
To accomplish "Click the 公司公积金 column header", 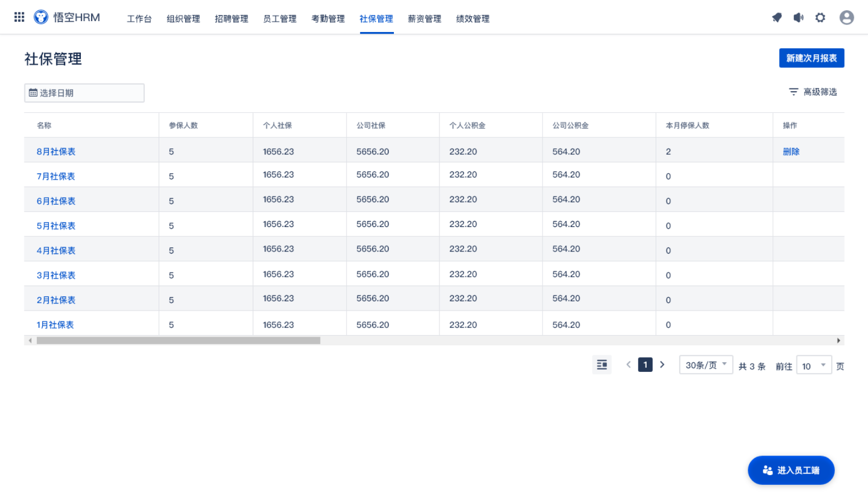I will click(571, 125).
